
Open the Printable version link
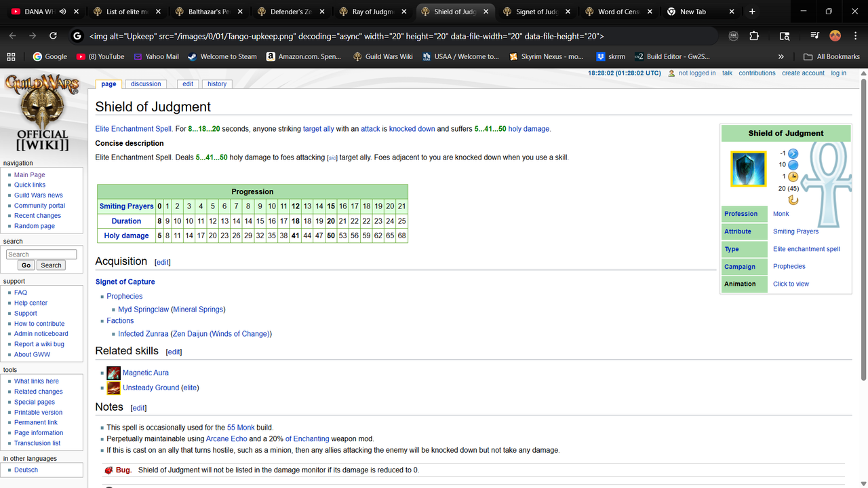click(x=38, y=412)
